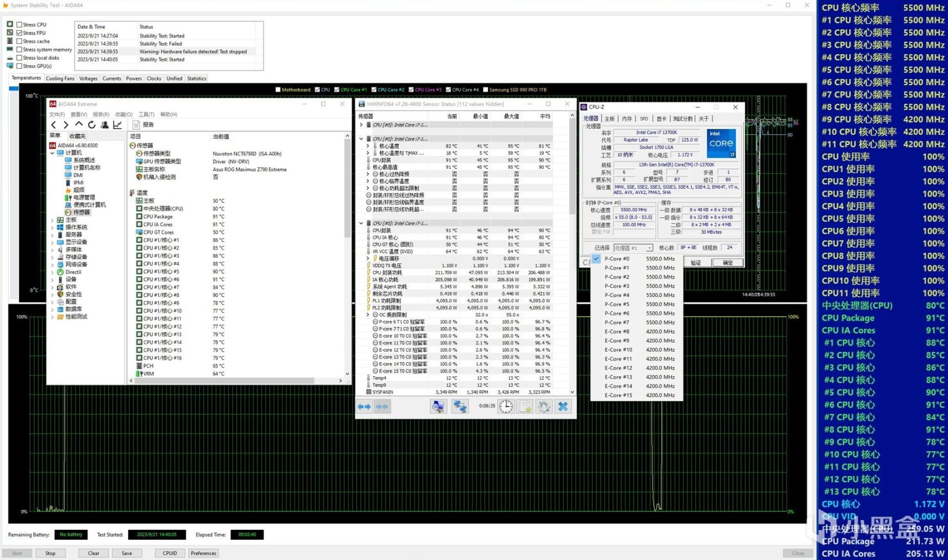Click the AIDA64 user profile toolbar icon
This screenshot has width=948, height=560.
tap(104, 125)
